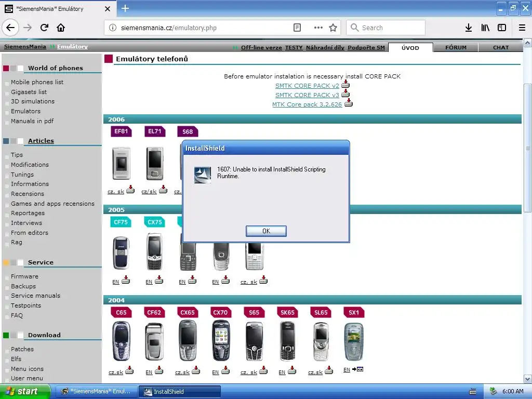
Task: Go back with the browser back arrow
Action: pos(10,28)
